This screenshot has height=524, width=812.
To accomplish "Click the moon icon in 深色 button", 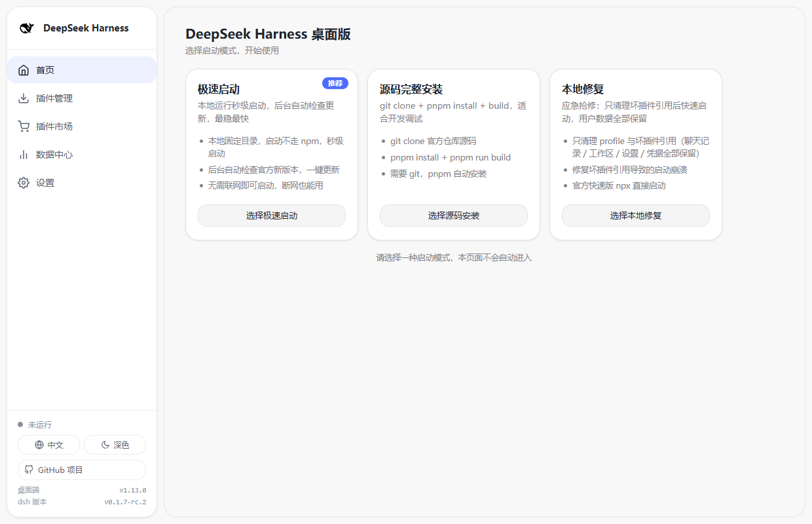I will pyautogui.click(x=105, y=445).
